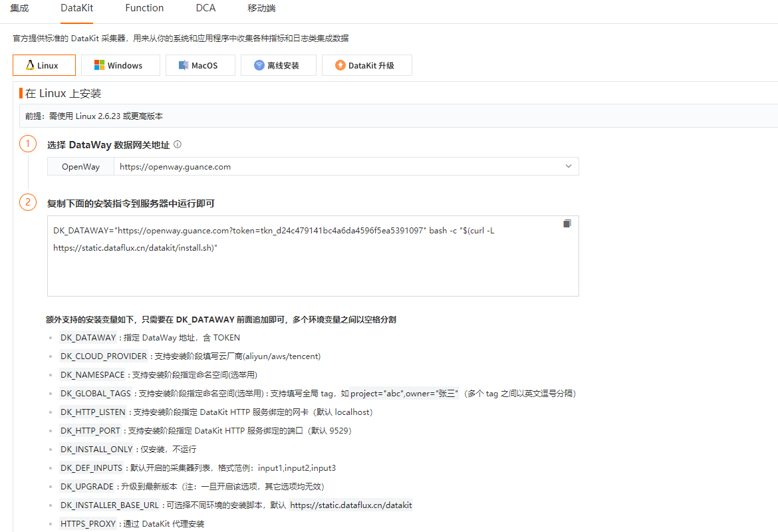Screen dimensions: 778x532
Task: Open the Function tab
Action: point(144,9)
